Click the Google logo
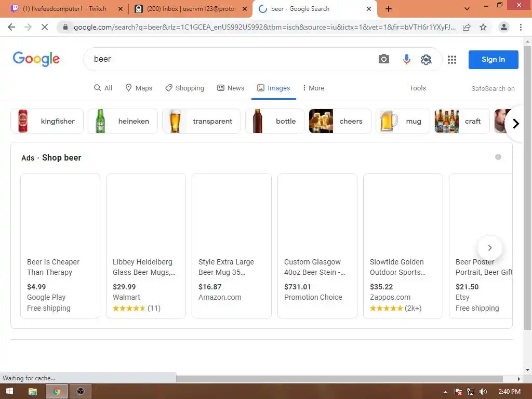 pyautogui.click(x=36, y=59)
